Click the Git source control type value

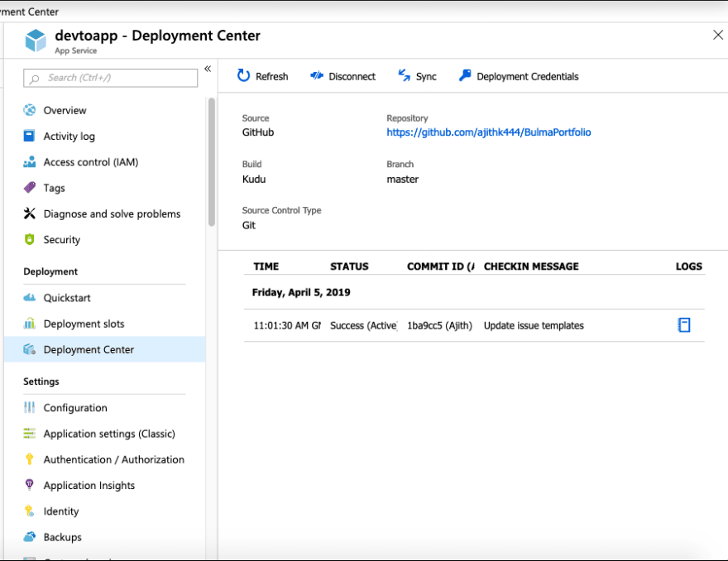(249, 225)
